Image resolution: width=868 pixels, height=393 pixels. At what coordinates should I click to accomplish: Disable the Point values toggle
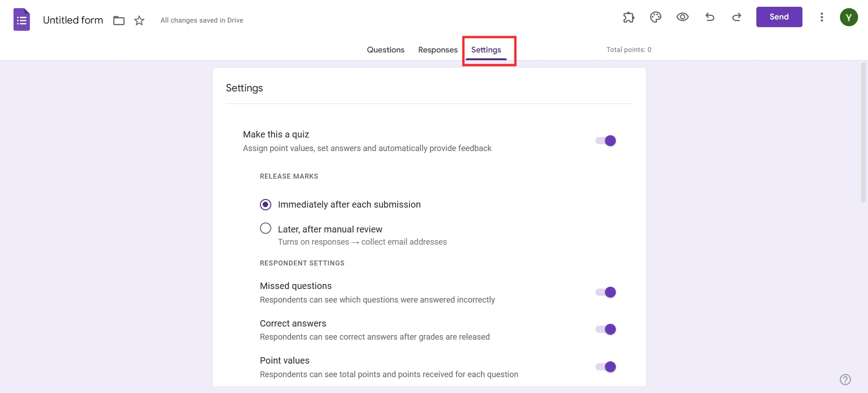(x=606, y=367)
